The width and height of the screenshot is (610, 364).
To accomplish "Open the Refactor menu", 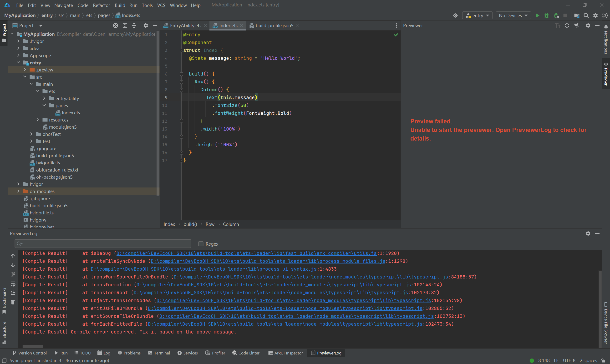I will pos(101,5).
